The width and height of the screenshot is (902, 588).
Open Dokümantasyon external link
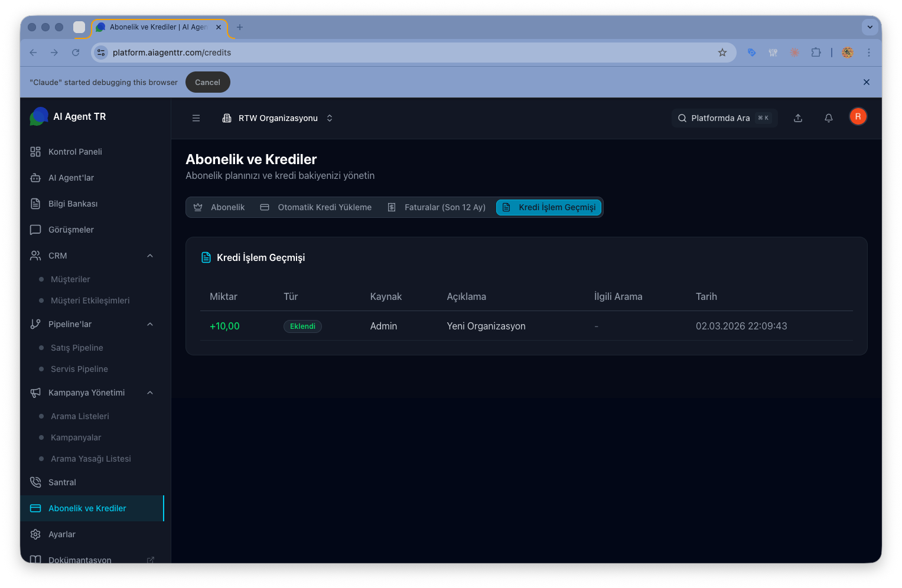(x=92, y=560)
